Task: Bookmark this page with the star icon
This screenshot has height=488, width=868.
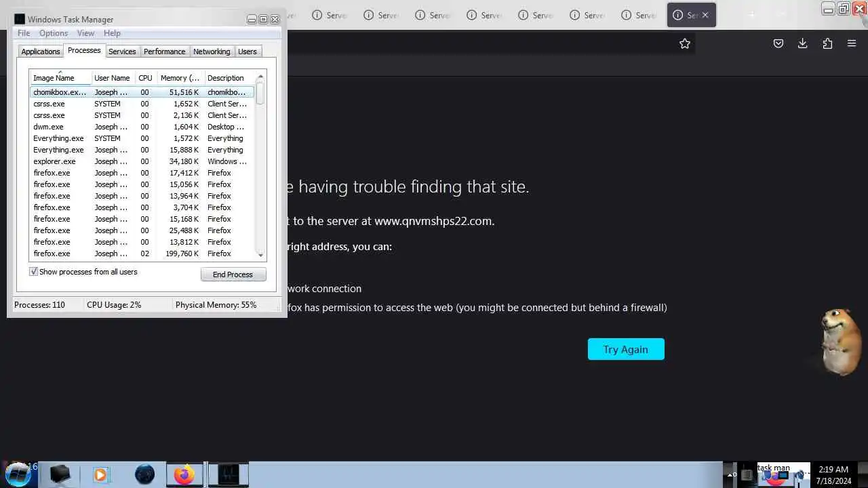Action: 685,43
